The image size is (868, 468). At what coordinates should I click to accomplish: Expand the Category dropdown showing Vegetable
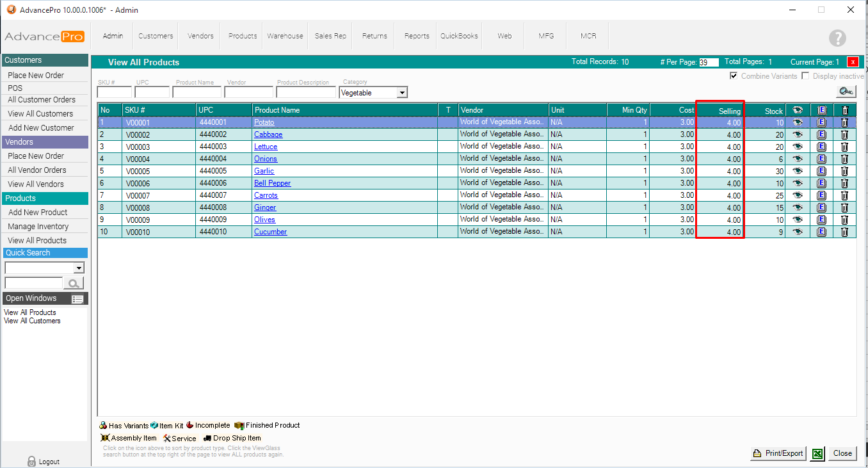[402, 93]
